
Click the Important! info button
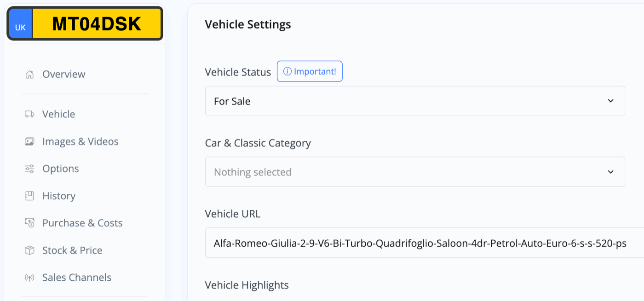310,71
